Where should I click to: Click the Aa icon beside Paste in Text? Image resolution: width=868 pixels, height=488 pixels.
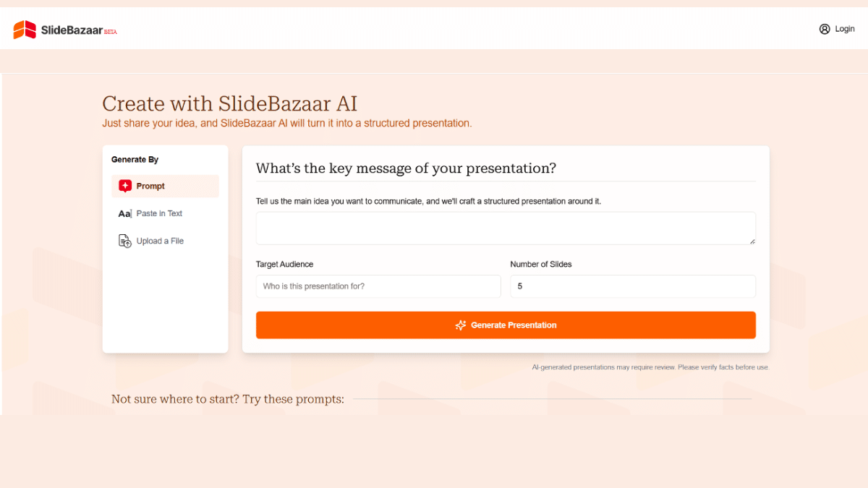124,213
